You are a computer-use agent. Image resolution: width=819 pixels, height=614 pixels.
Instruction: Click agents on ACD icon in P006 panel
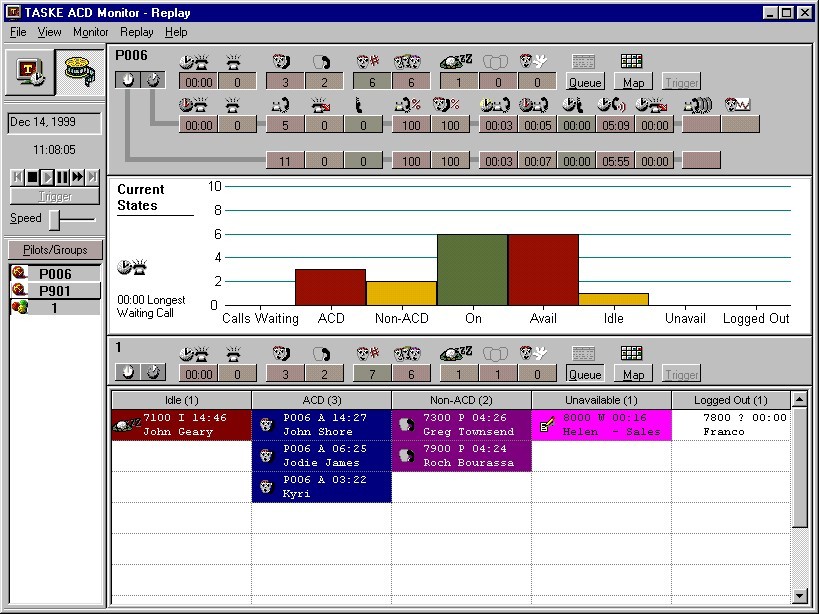click(281, 62)
